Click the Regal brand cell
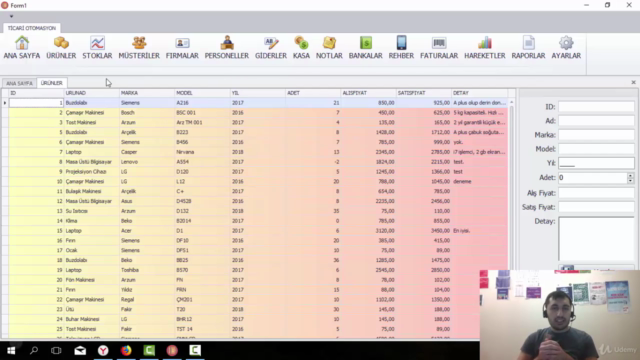 147,300
